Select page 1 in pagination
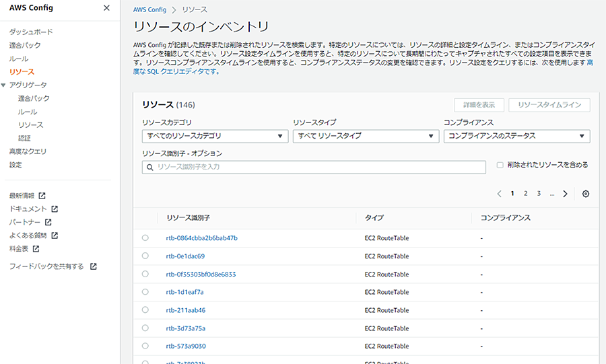Image resolution: width=606 pixels, height=364 pixels. [512, 194]
